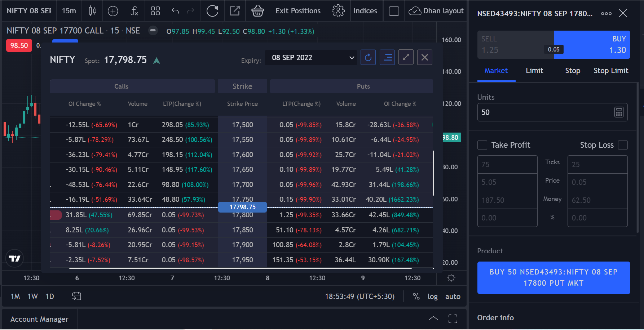Open chart in external popup window
The width and height of the screenshot is (644, 330).
pos(235,11)
